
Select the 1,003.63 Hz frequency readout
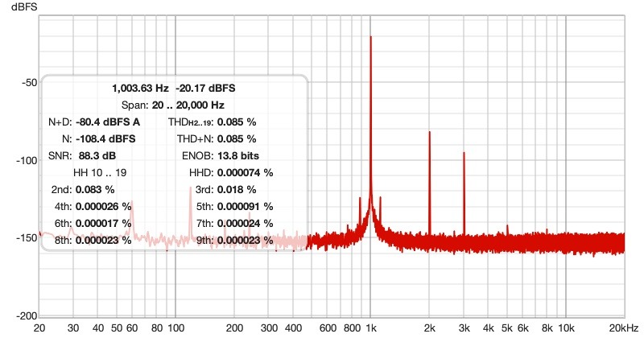pyautogui.click(x=140, y=89)
